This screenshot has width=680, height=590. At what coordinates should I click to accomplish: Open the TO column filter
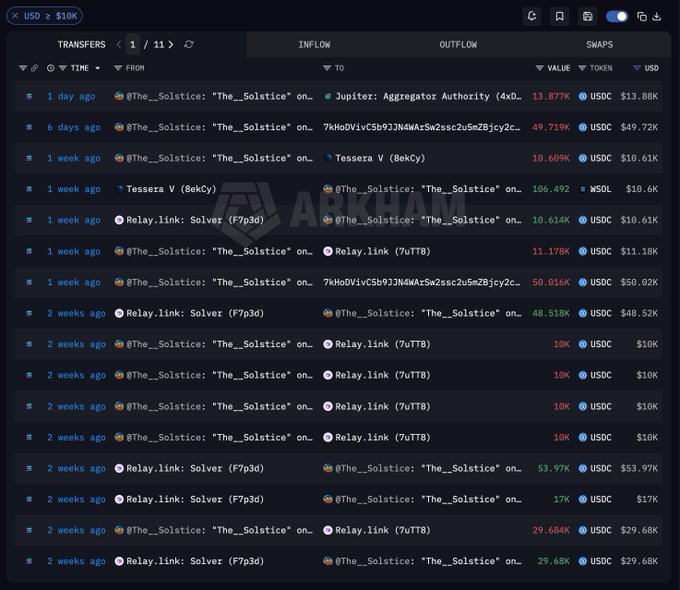[327, 68]
